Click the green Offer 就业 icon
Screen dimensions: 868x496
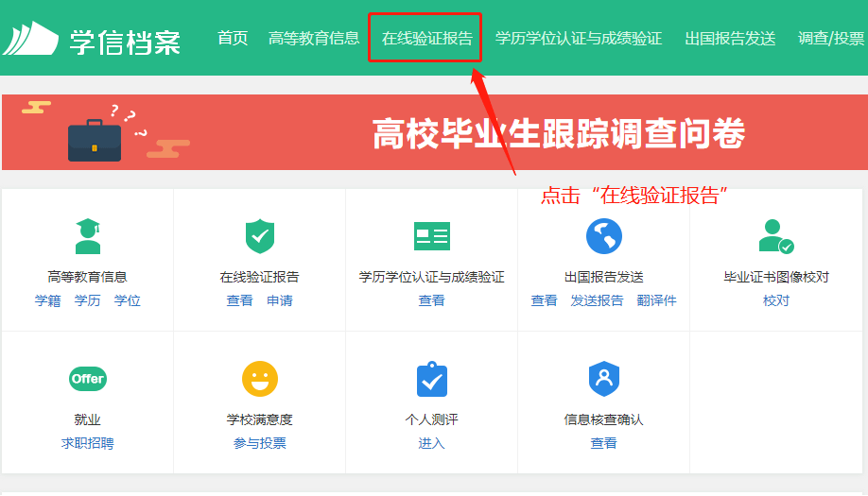88,379
